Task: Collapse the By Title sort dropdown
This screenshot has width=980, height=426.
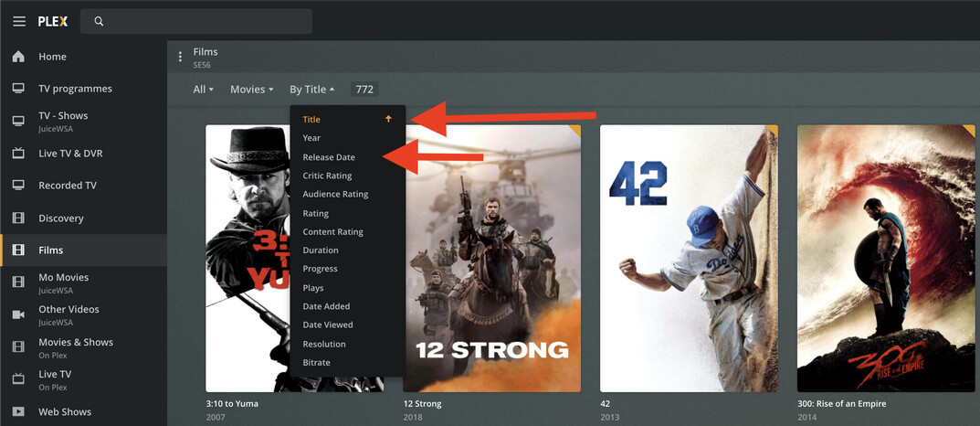Action: (311, 90)
